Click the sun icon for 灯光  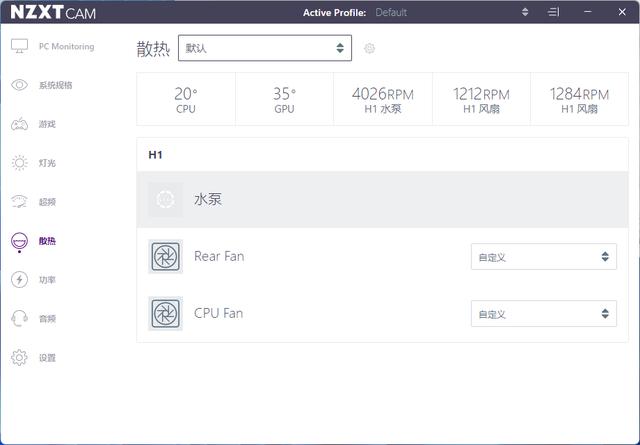[x=19, y=163]
